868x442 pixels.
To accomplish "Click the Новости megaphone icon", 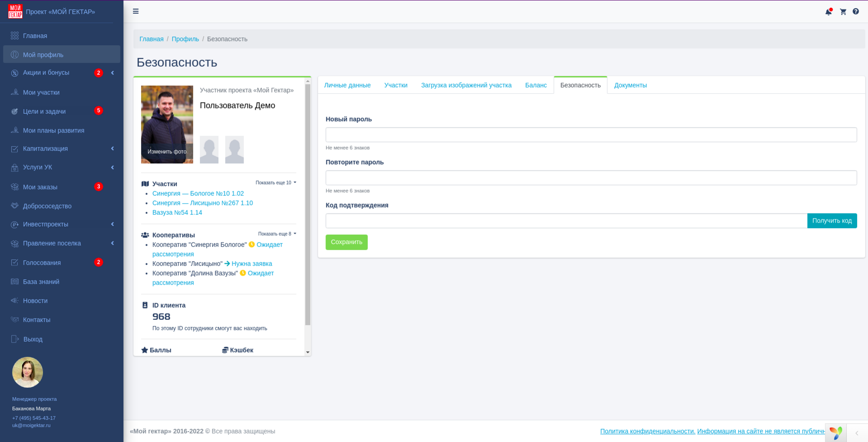I will (15, 300).
